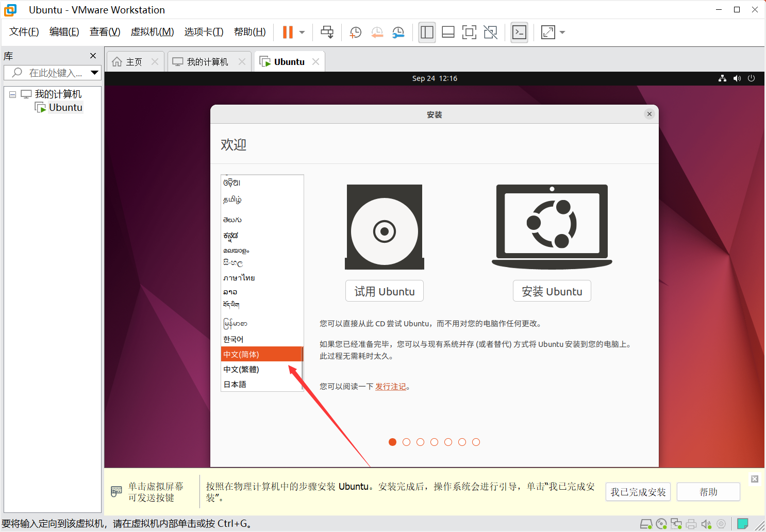Open the power options dropdown next to pause
This screenshot has width=766, height=532.
click(x=302, y=32)
